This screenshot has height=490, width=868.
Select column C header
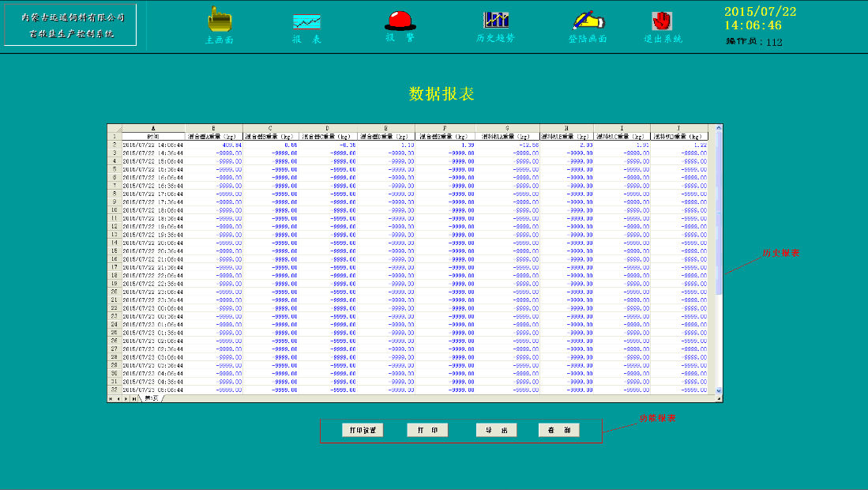click(271, 128)
